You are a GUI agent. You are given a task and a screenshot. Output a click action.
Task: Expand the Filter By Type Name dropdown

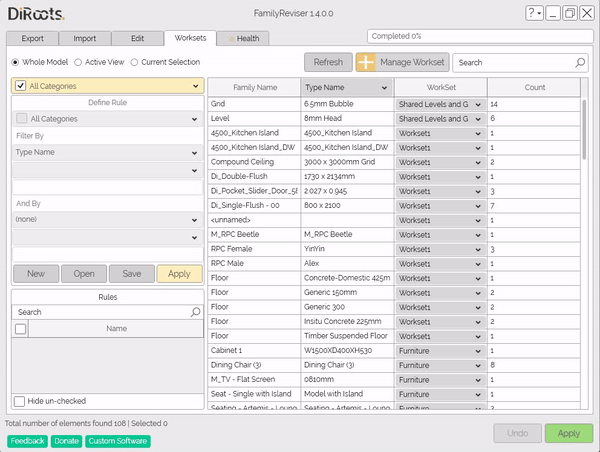point(196,153)
